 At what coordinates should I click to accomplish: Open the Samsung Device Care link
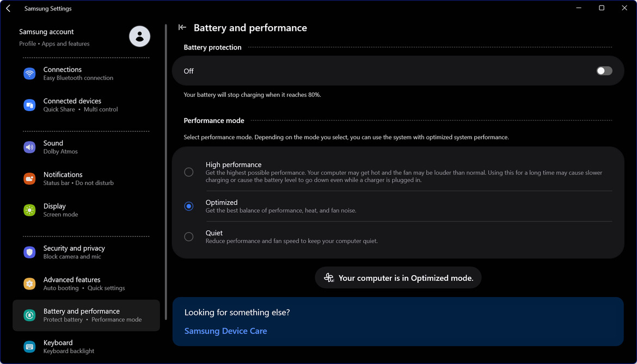coord(225,331)
